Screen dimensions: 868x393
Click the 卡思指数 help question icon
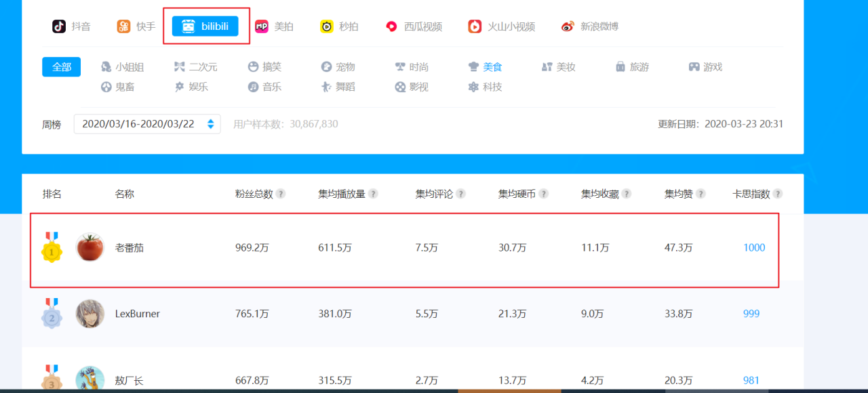click(x=777, y=194)
